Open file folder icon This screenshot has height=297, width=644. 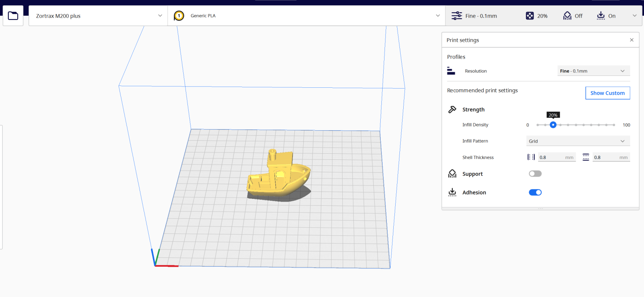(13, 16)
